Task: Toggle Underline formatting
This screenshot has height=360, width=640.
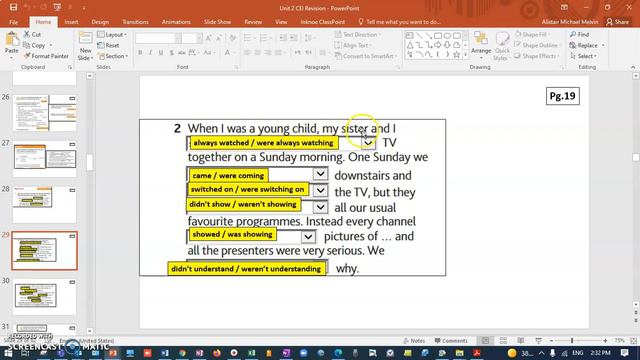Action: click(x=161, y=53)
